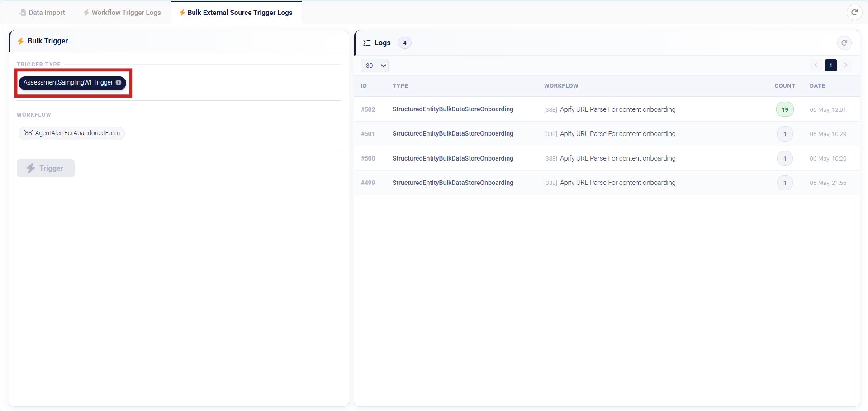Switch to Workflow Trigger Logs tab
The image size is (868, 411).
[x=122, y=13]
